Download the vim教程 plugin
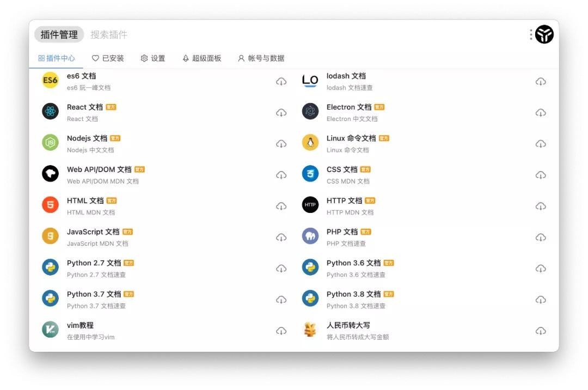This screenshot has width=588, height=390. tap(281, 331)
